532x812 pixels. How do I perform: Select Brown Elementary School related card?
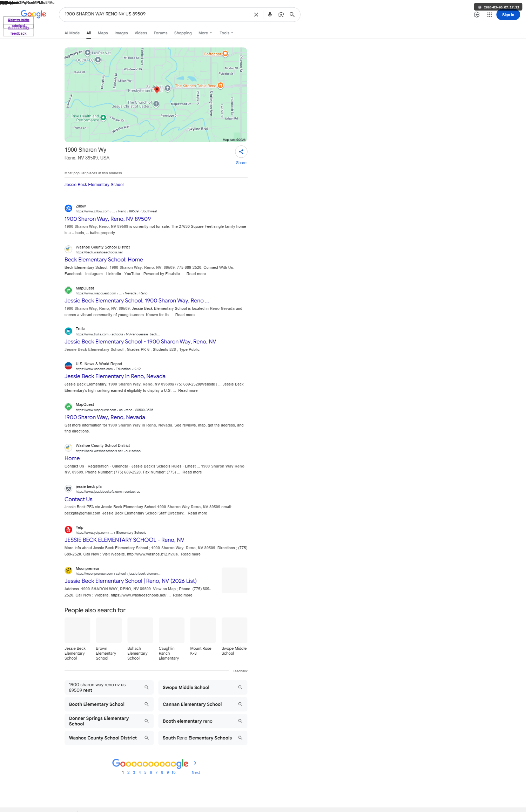pos(109,639)
